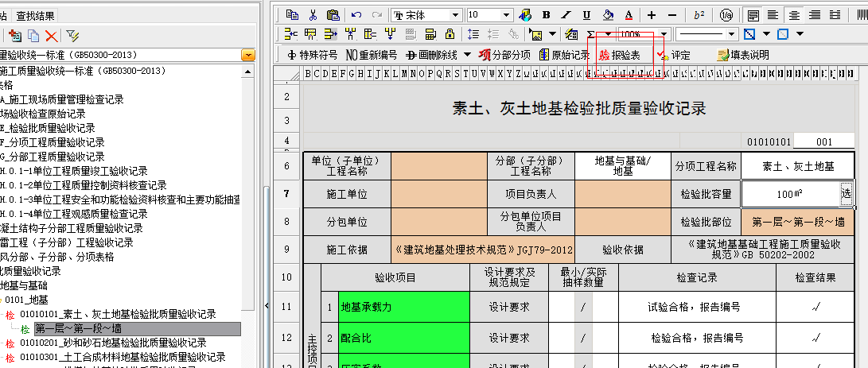This screenshot has width=868, height=368.
Task: Open the font name dropdown
Action: (455, 14)
